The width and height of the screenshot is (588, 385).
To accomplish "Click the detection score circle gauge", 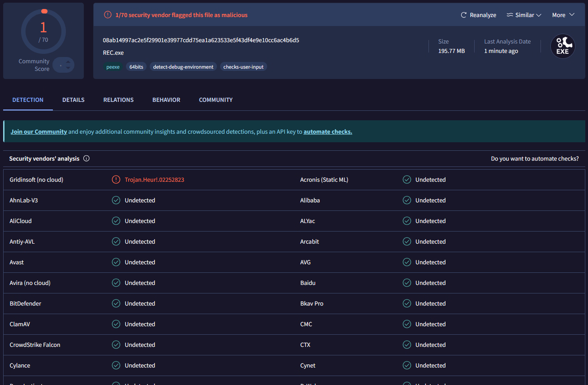I will click(x=43, y=31).
